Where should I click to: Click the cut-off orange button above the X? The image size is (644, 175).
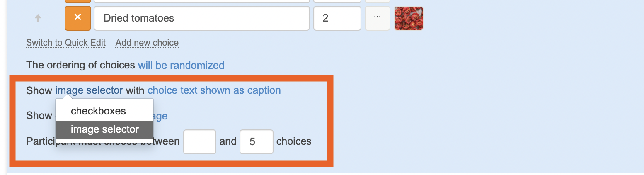77,1
